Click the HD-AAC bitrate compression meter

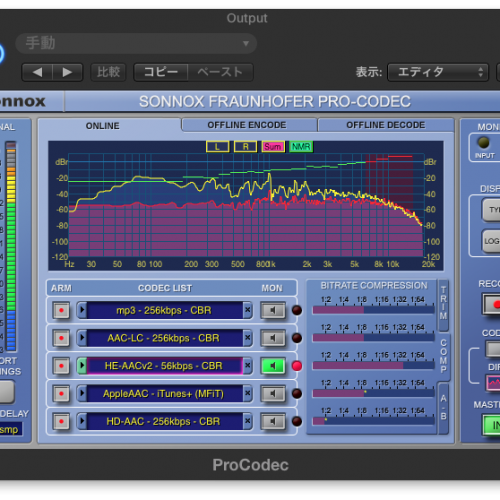373,421
